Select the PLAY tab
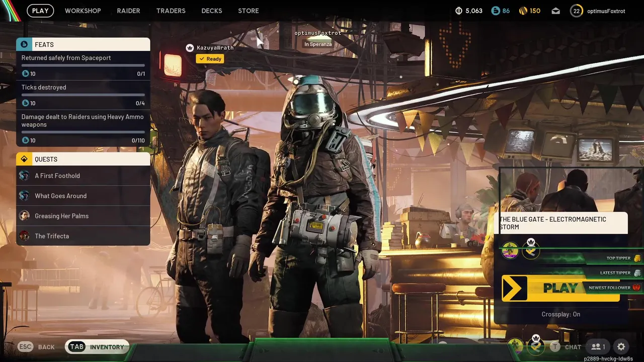The image size is (644, 362). [40, 11]
